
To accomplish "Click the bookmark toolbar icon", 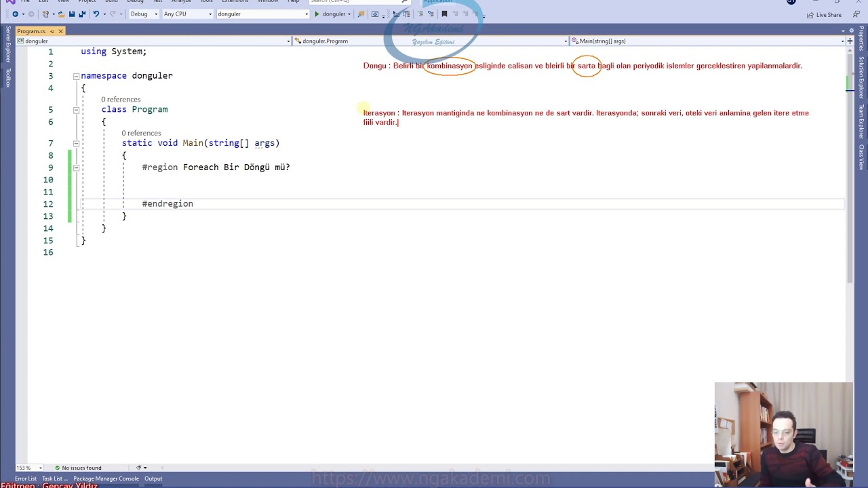I will click(444, 14).
